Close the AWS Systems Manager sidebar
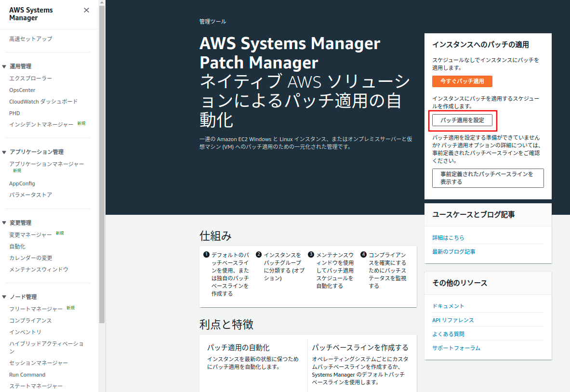The image size is (570, 392). tap(86, 10)
